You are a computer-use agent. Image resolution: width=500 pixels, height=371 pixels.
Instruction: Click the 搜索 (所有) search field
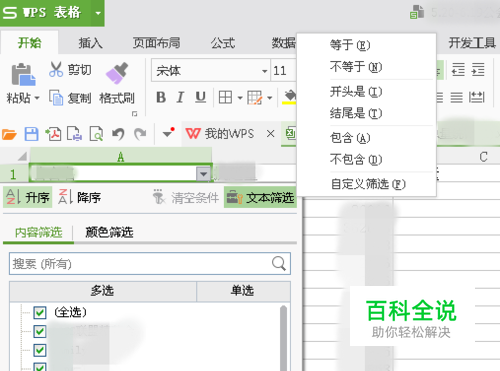click(x=150, y=264)
